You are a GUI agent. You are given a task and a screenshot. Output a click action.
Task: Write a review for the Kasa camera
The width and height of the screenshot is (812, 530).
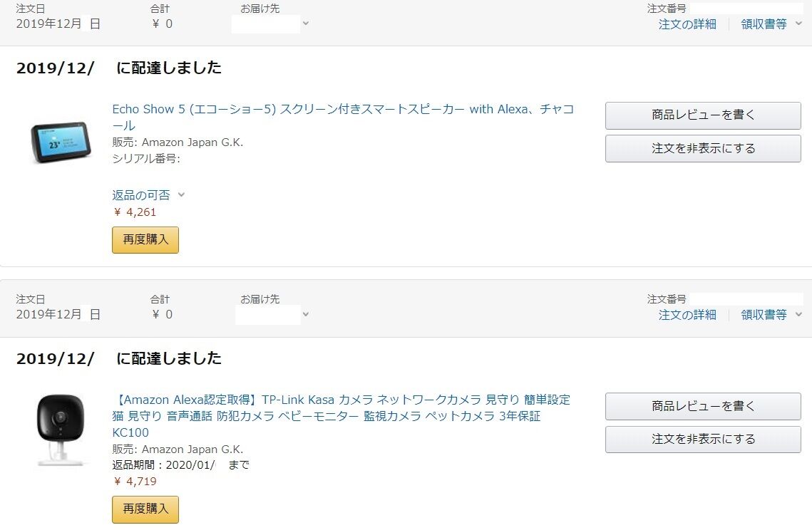(703, 406)
